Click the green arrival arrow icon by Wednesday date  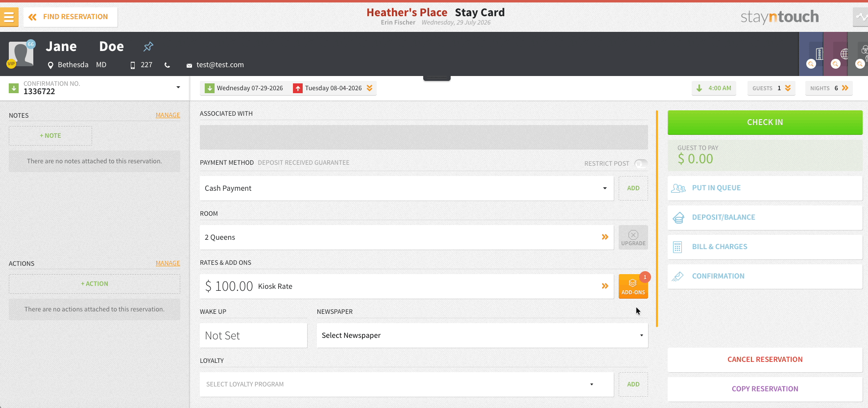point(210,88)
